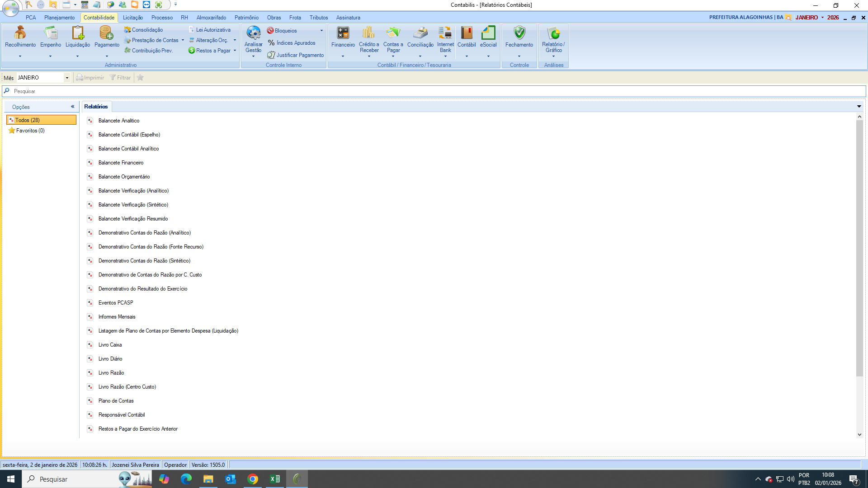
Task: Expand the Mês dropdown combo box
Action: 67,78
